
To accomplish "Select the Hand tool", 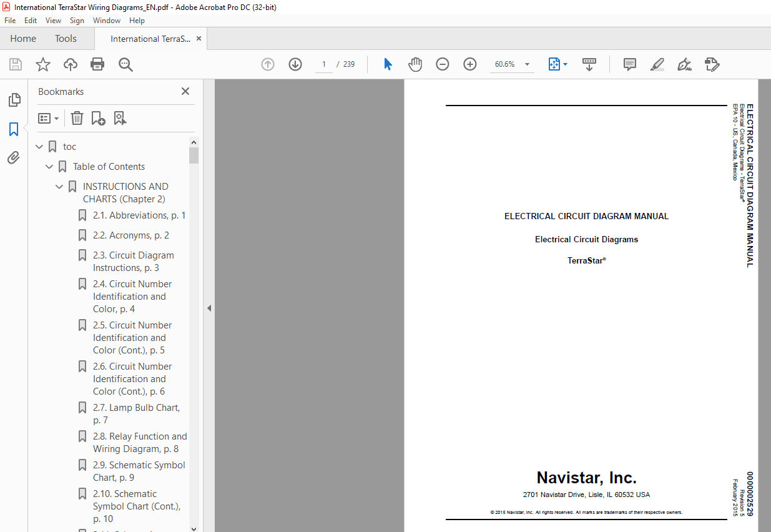I will point(415,64).
